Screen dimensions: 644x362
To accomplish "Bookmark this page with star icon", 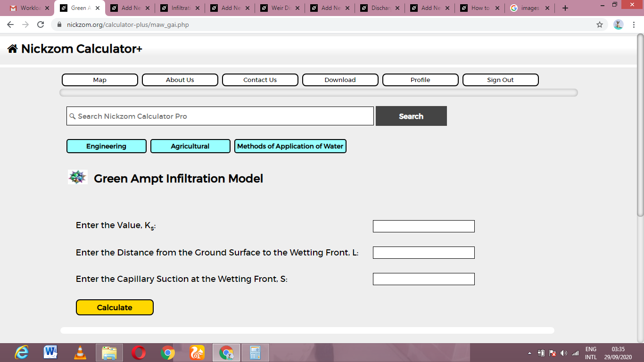I will click(600, 25).
